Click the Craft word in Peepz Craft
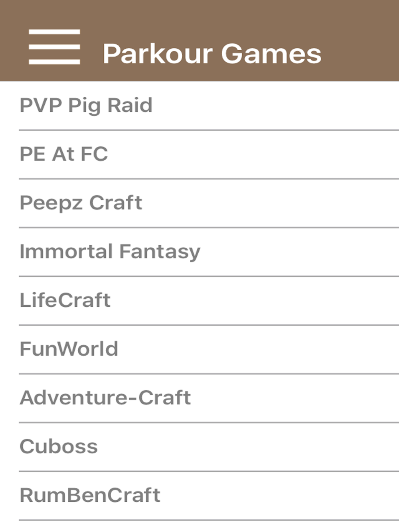 pos(116,203)
